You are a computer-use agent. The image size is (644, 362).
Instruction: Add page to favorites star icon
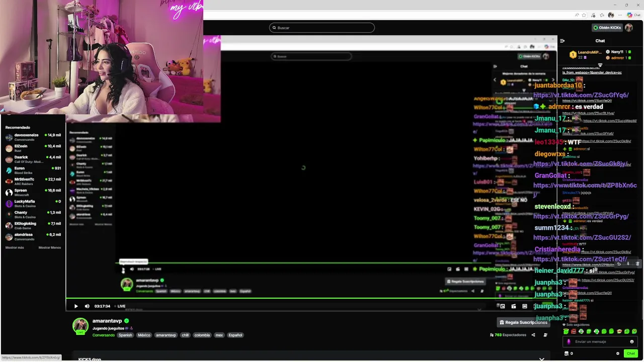pyautogui.click(x=585, y=15)
